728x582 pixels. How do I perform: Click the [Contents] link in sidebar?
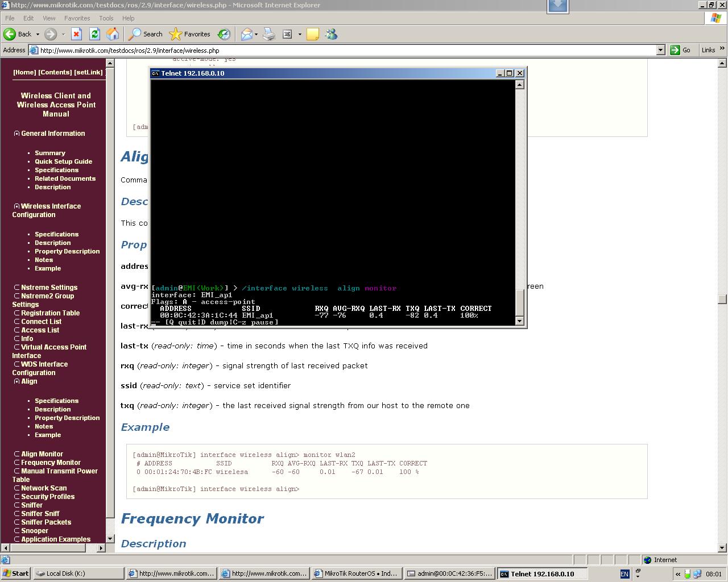click(55, 72)
